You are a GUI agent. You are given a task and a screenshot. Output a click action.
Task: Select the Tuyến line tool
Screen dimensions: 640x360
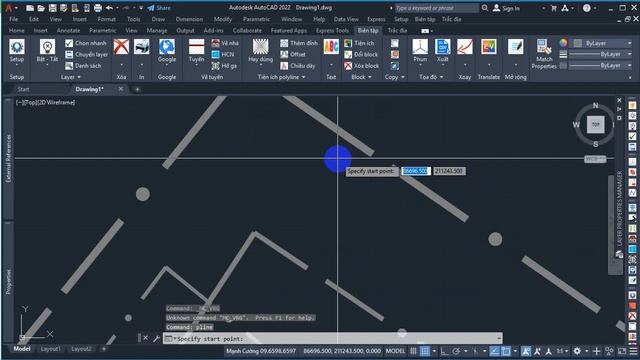pyautogui.click(x=196, y=47)
